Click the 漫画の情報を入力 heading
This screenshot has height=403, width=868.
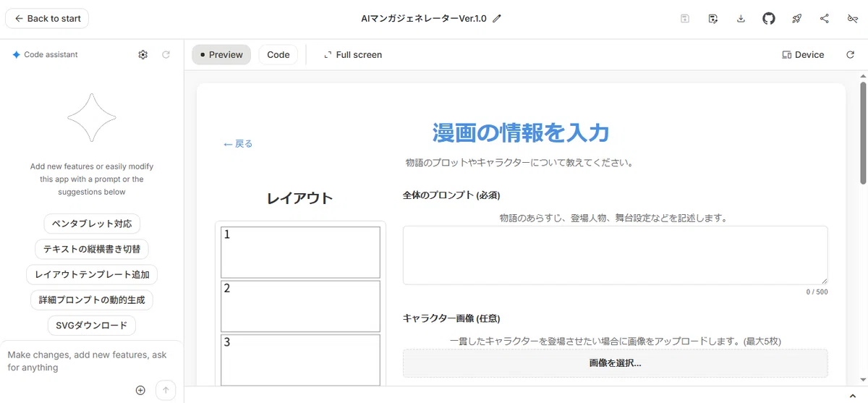[521, 133]
